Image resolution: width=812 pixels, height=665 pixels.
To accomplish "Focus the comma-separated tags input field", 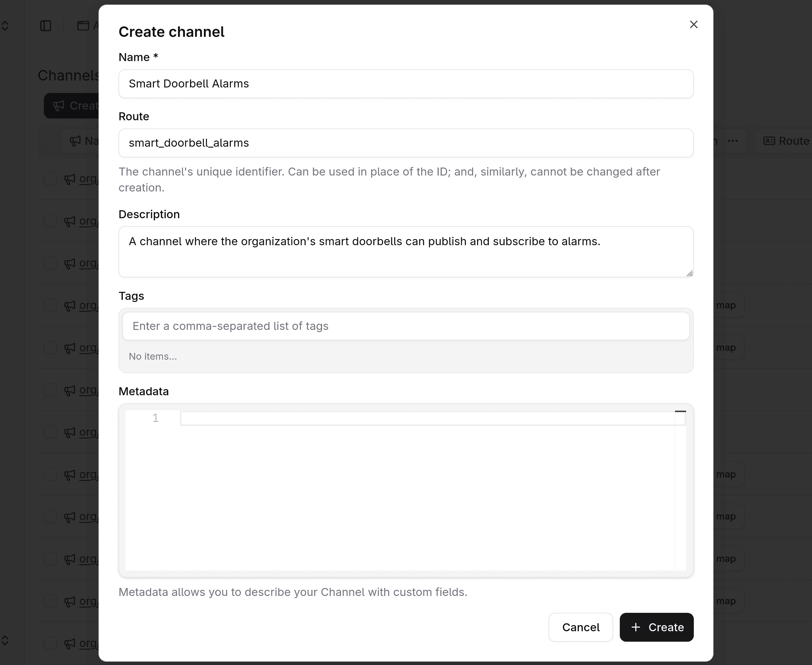I will 405,326.
